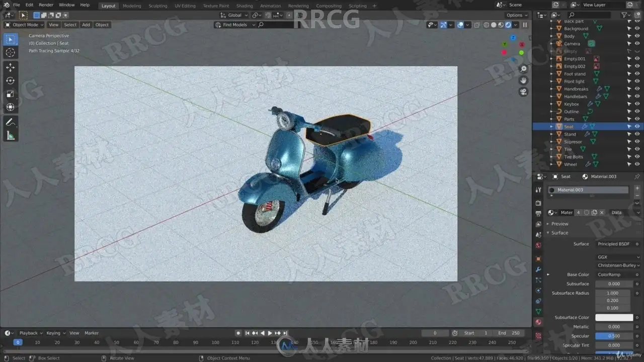Click the Subsurface Color swatch
The width and height of the screenshot is (644, 362).
tap(614, 318)
